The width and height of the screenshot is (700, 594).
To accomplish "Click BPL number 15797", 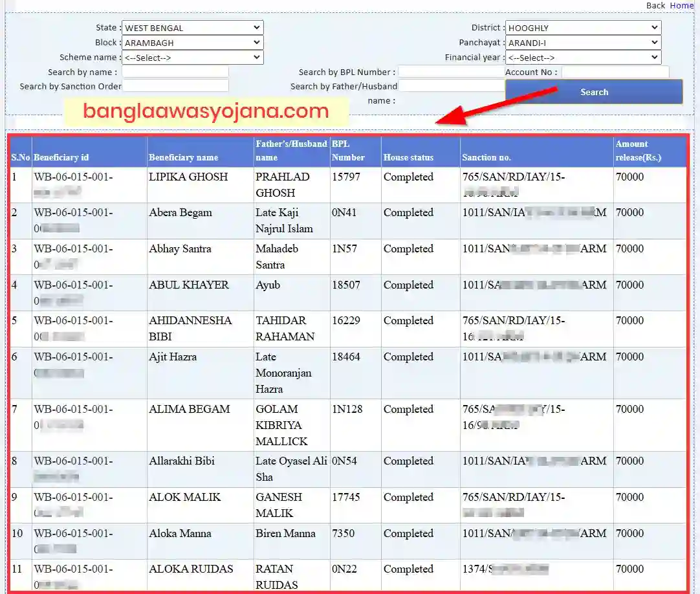I will tap(346, 177).
